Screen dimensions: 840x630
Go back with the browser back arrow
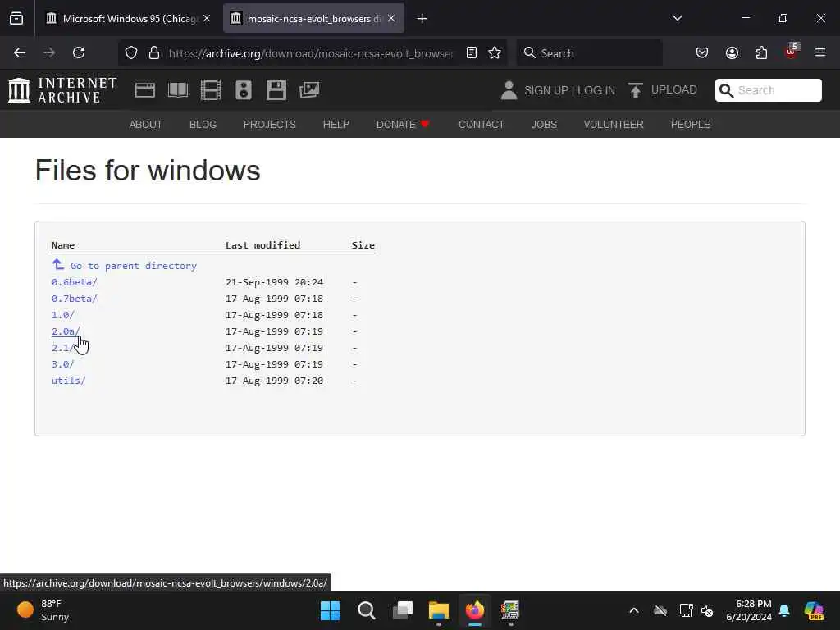coord(20,52)
